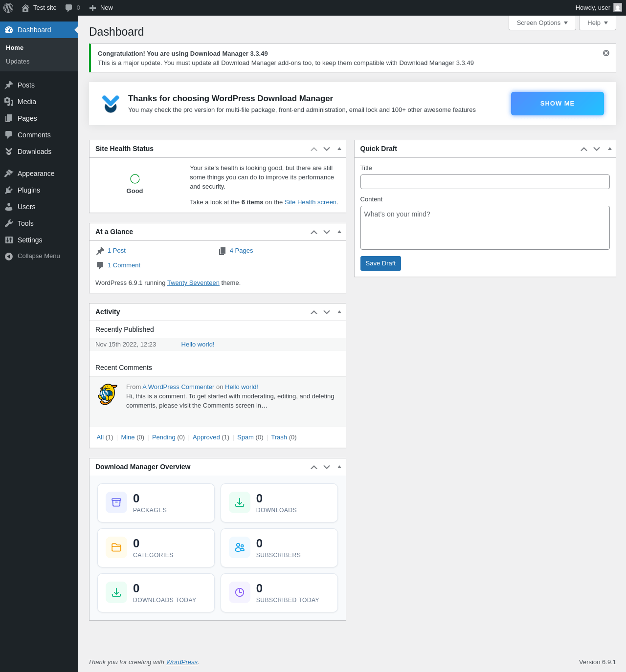Move At a Glance widget down

tap(327, 232)
